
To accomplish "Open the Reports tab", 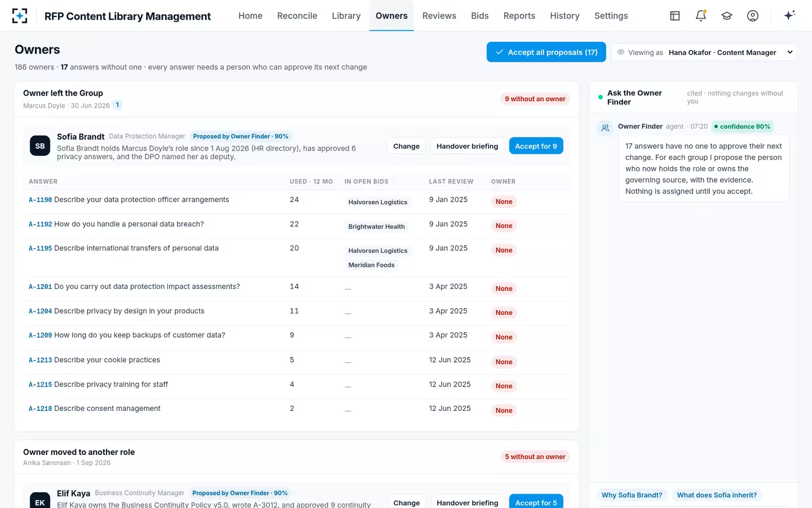I will (x=519, y=16).
